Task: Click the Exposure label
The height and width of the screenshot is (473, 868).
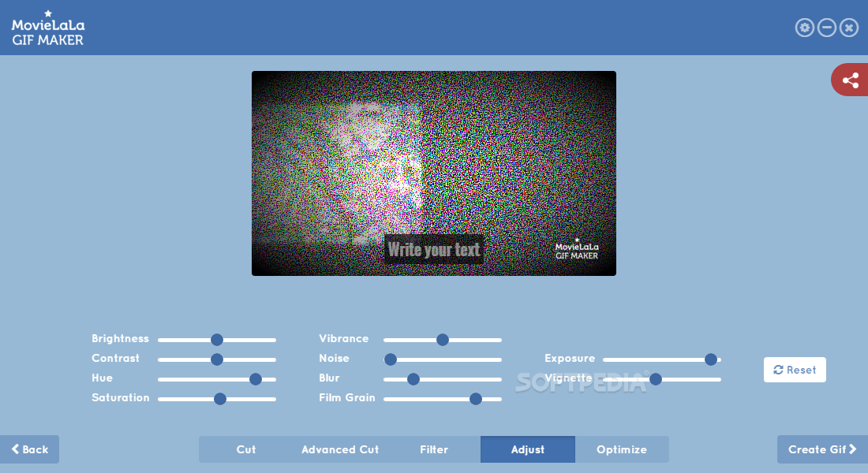Action: 570,359
